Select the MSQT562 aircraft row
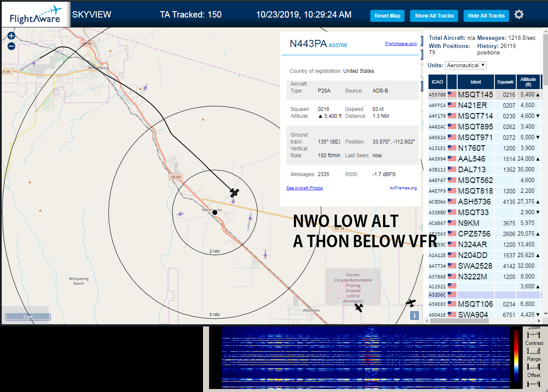The width and height of the screenshot is (548, 392). 485,180
